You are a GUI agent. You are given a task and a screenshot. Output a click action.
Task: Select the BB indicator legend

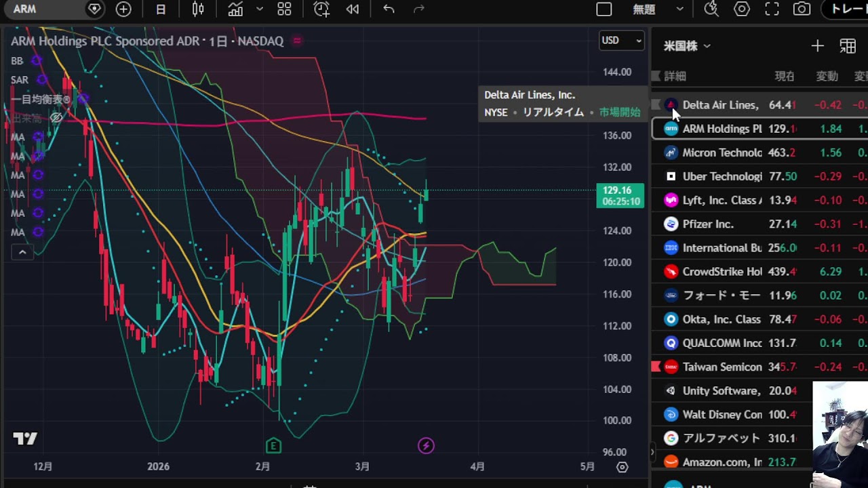[x=17, y=61]
